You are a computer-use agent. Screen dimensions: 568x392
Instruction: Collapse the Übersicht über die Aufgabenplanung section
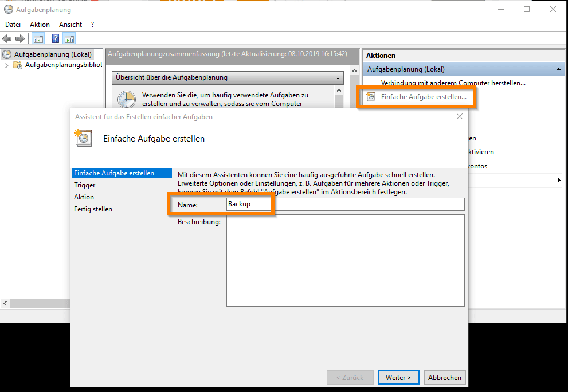pos(338,77)
